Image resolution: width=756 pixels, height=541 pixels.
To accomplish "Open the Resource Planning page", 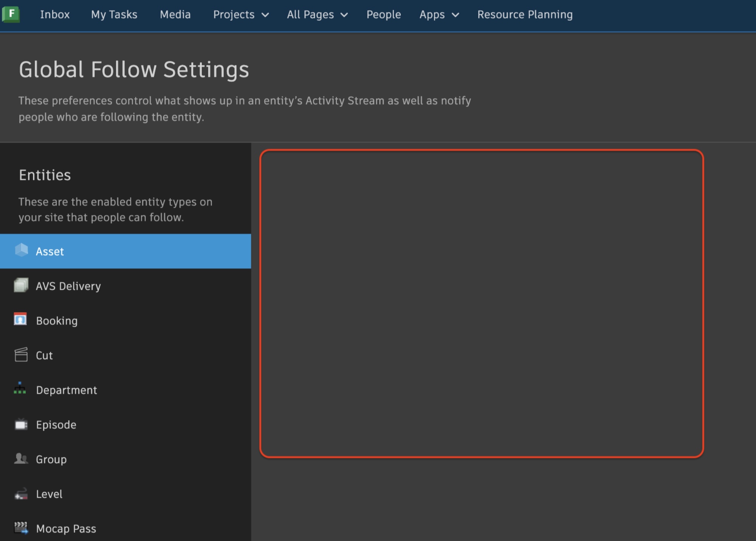I will [525, 15].
